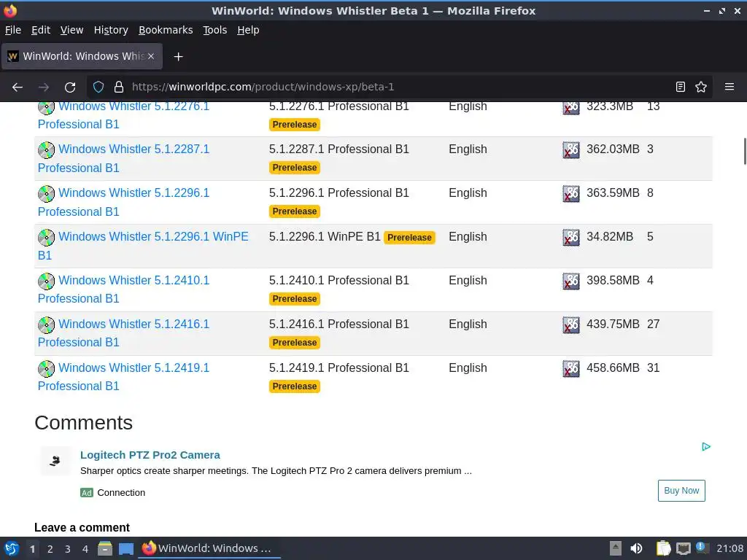Click the disc icon for Whistler 5.1.2296.1 WinPE

click(46, 238)
